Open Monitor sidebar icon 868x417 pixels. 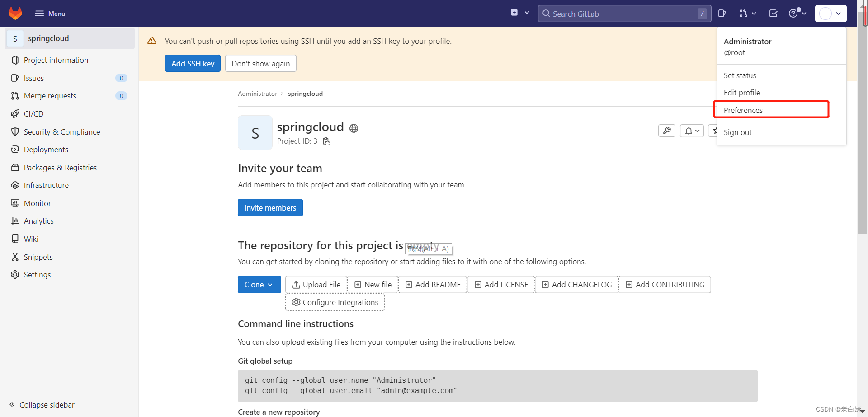[x=15, y=203]
